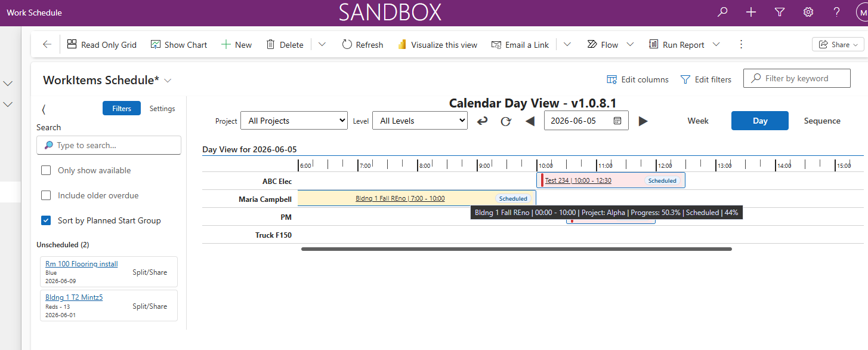The height and width of the screenshot is (350, 868).
Task: Click Edit columns
Action: click(x=638, y=79)
